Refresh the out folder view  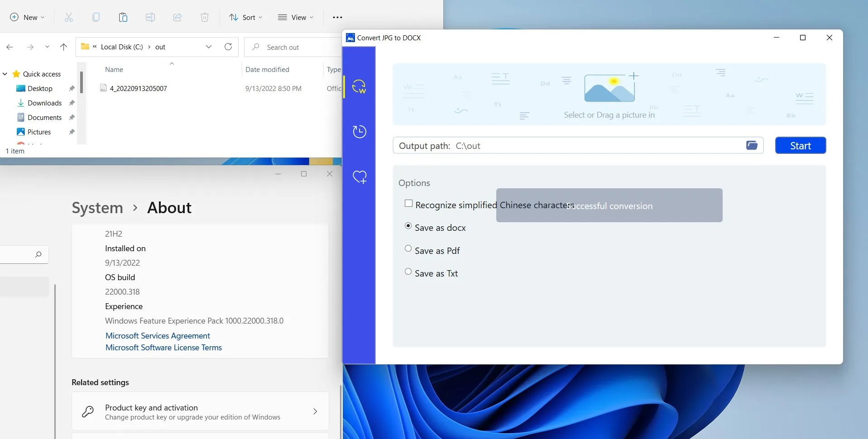(228, 47)
